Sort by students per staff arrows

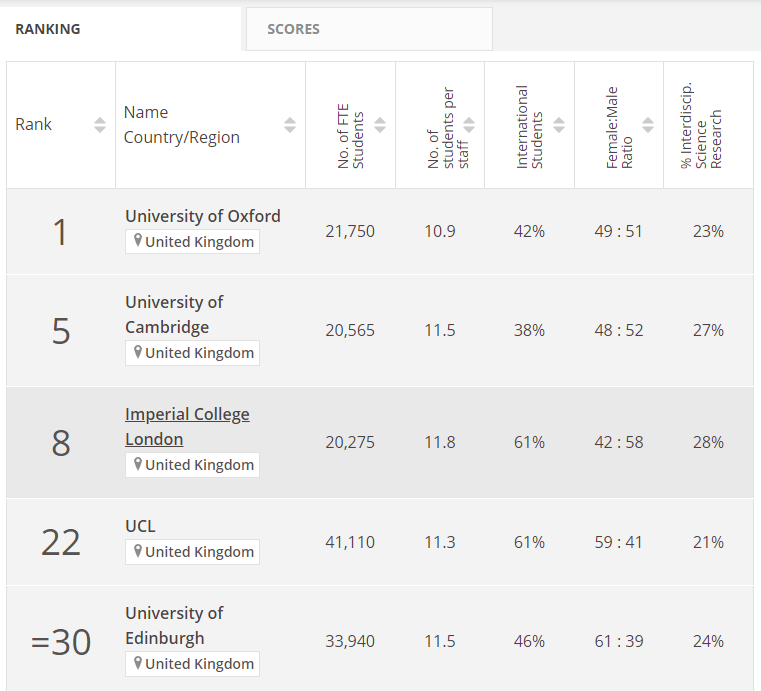(x=469, y=125)
